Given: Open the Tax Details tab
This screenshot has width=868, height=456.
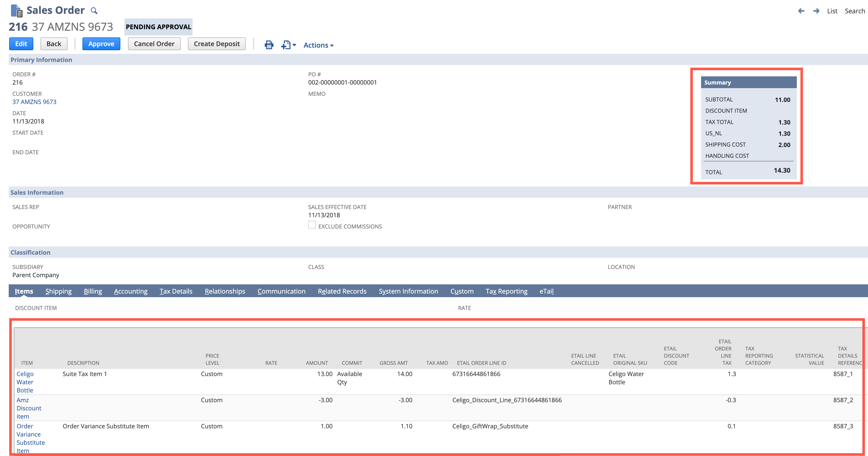Looking at the screenshot, I should [176, 291].
